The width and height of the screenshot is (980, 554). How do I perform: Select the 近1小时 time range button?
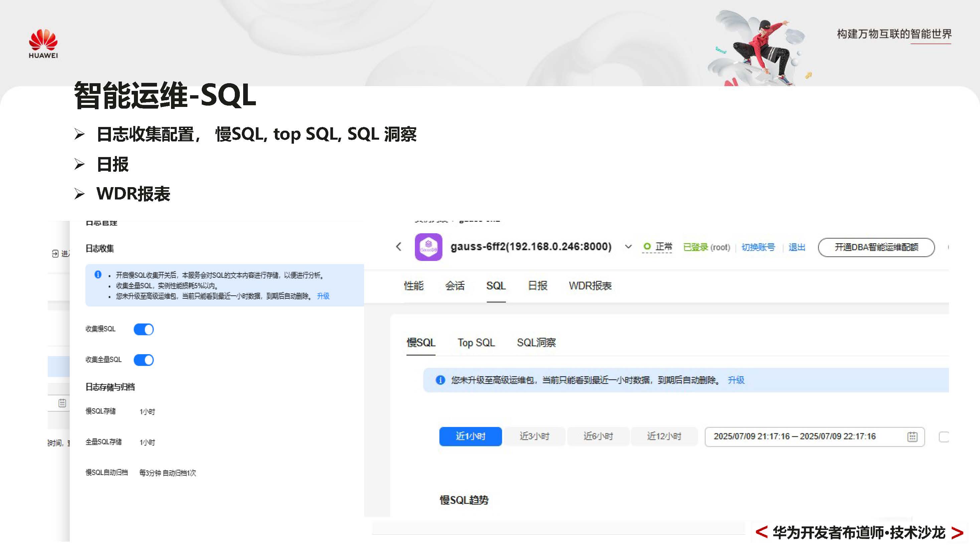[x=470, y=436]
